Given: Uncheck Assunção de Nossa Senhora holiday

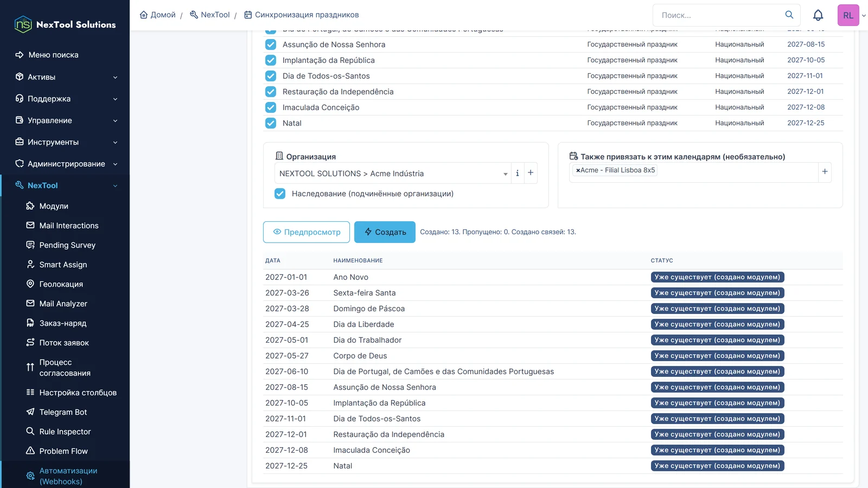Looking at the screenshot, I should pyautogui.click(x=271, y=44).
